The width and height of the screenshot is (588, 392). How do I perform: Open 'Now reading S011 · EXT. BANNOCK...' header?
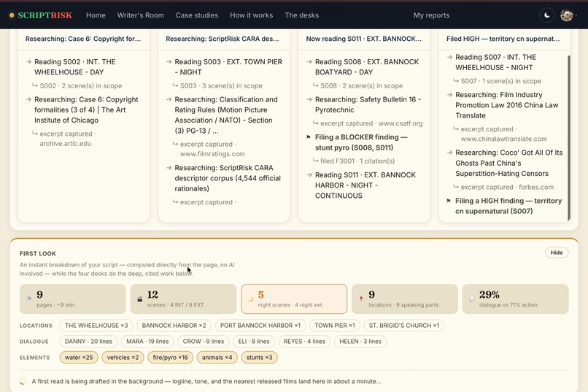[364, 39]
